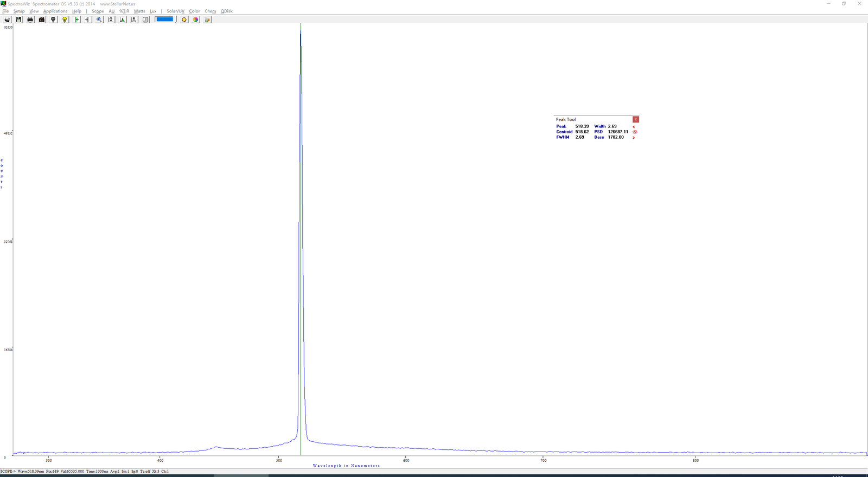Click the Wave:518.39nm status entry
Viewport: 868px width, 477px height.
[31, 472]
